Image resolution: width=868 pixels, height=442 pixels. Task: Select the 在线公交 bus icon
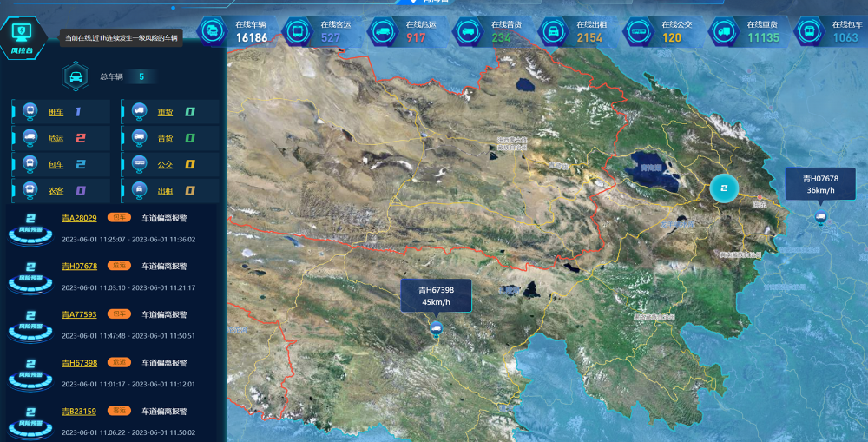coord(638,32)
